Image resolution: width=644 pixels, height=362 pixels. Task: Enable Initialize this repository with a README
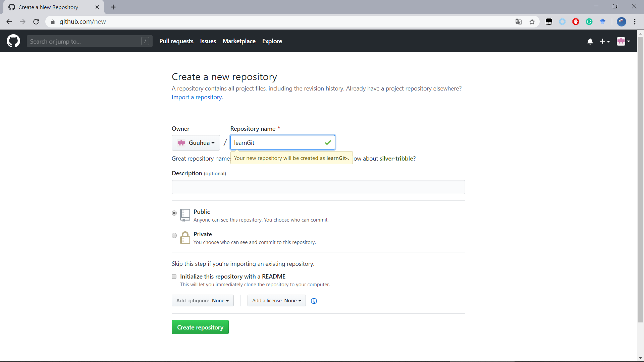pos(174,277)
